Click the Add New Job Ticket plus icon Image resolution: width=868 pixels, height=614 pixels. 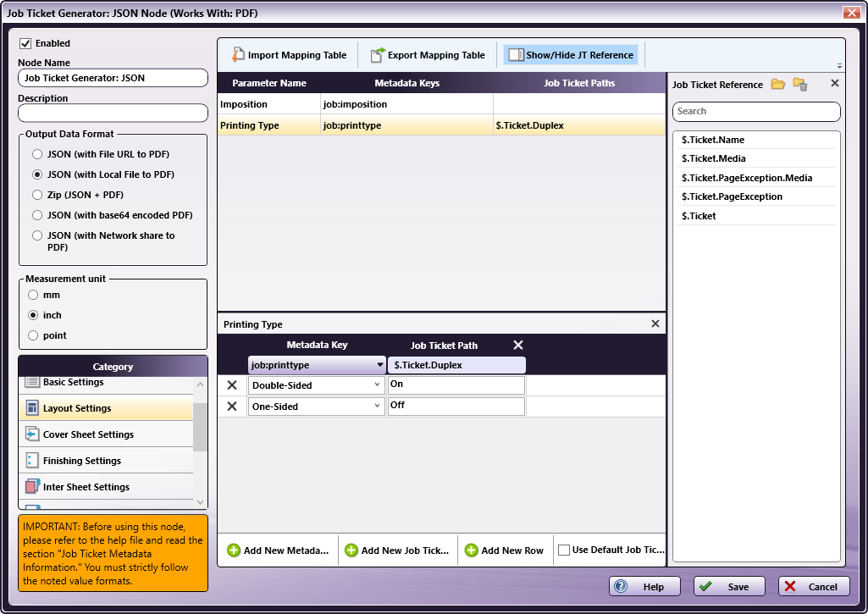tap(351, 550)
